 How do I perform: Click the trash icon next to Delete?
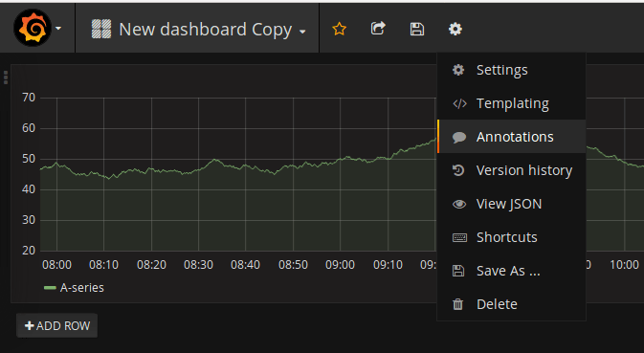458,304
